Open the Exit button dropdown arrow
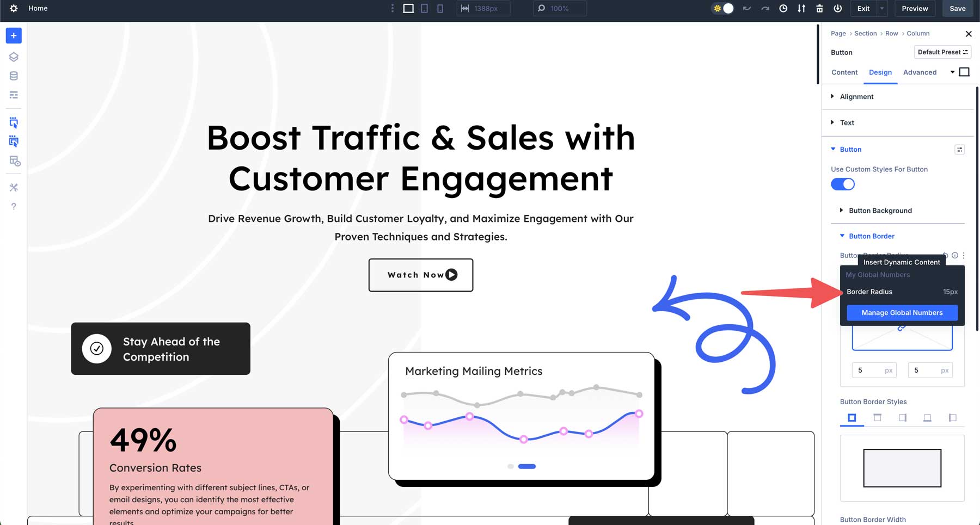Screen dimensions: 980x525 pyautogui.click(x=881, y=8)
